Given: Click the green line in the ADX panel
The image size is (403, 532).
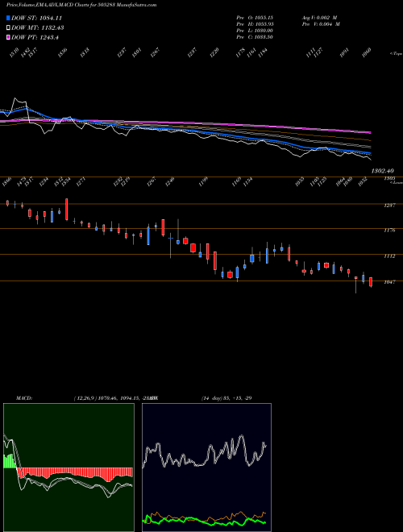Looking at the screenshot, I should point(204,522).
